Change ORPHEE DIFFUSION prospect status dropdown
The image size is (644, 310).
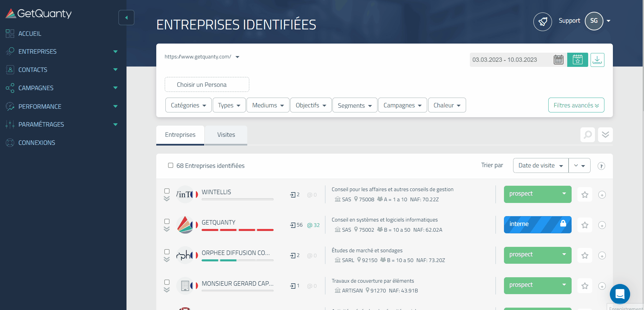[x=537, y=255]
